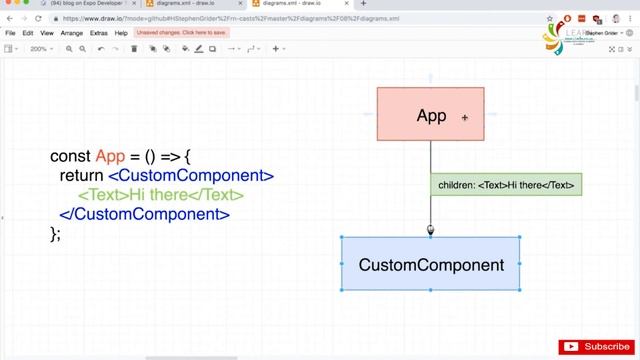The width and height of the screenshot is (640, 360).
Task: Open the 200% zoom level dropdown
Action: click(41, 49)
